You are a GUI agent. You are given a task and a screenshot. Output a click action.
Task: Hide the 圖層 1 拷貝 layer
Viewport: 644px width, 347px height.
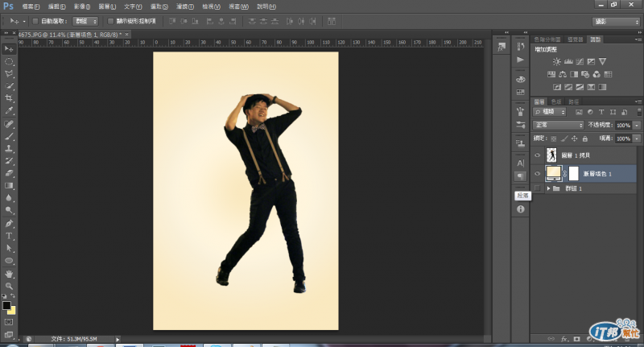pyautogui.click(x=538, y=154)
